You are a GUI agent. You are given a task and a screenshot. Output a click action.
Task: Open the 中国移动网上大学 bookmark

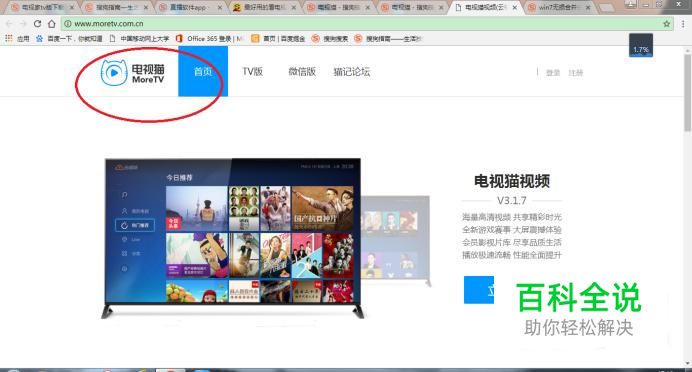(x=139, y=39)
